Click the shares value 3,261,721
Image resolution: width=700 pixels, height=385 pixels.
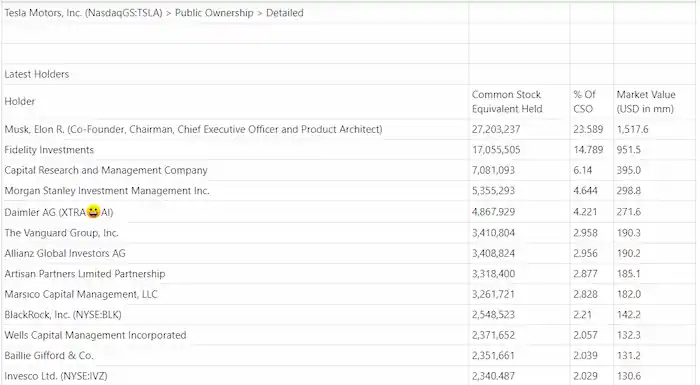coord(493,294)
